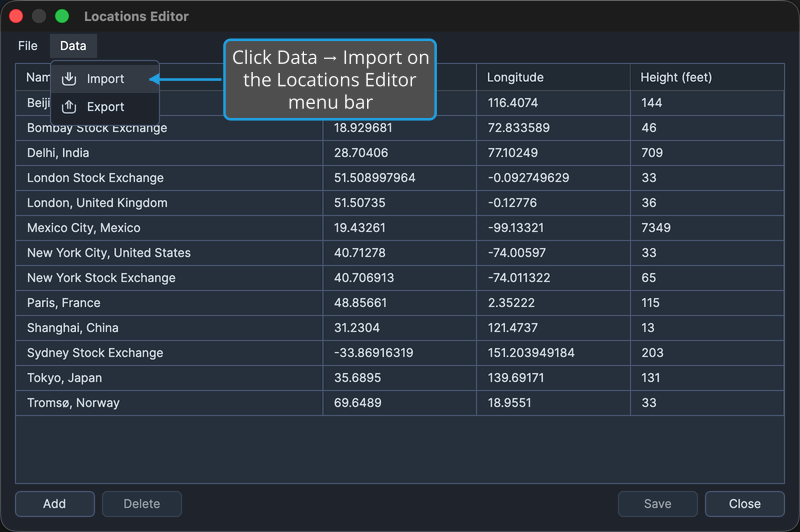Select the Delhi, India name cell

coord(169,153)
